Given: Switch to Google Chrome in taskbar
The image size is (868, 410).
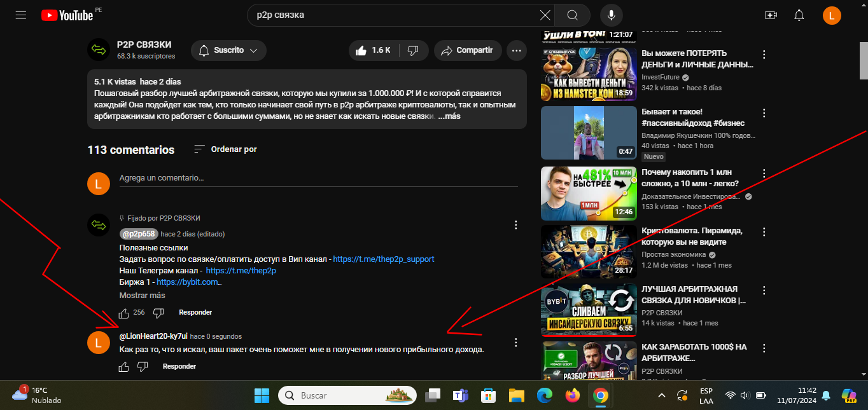Looking at the screenshot, I should tap(599, 395).
